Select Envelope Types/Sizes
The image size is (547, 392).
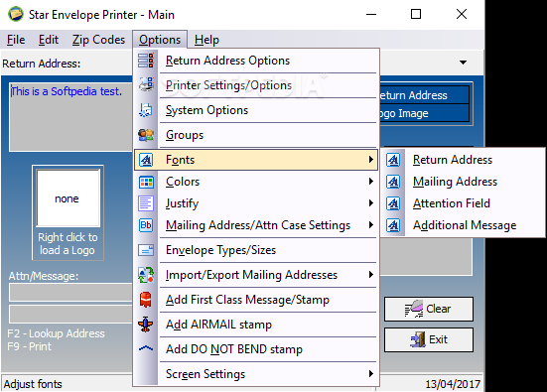click(x=256, y=250)
